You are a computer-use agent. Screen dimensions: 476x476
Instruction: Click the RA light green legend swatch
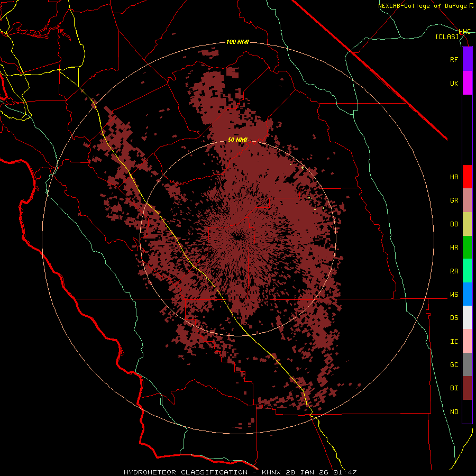click(x=467, y=271)
